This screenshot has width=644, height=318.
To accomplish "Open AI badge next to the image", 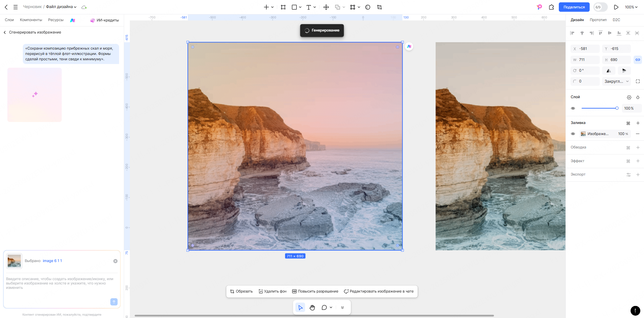I will coord(409,47).
